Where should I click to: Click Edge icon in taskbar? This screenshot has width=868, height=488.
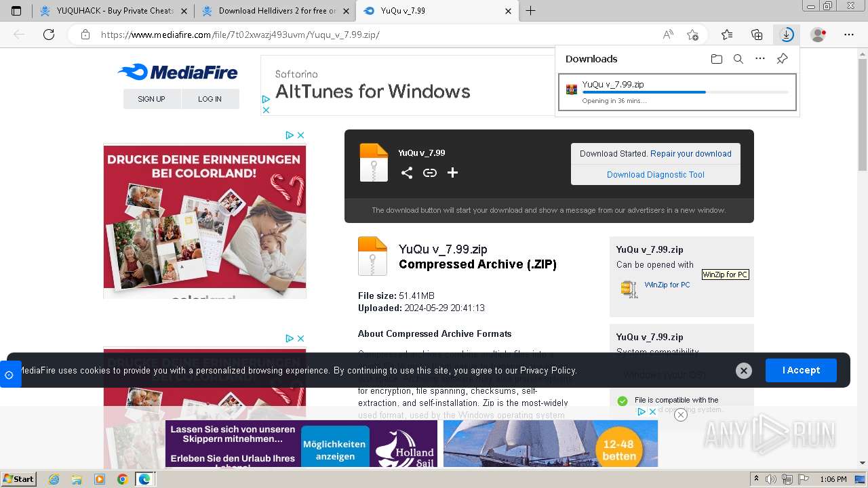(144, 479)
